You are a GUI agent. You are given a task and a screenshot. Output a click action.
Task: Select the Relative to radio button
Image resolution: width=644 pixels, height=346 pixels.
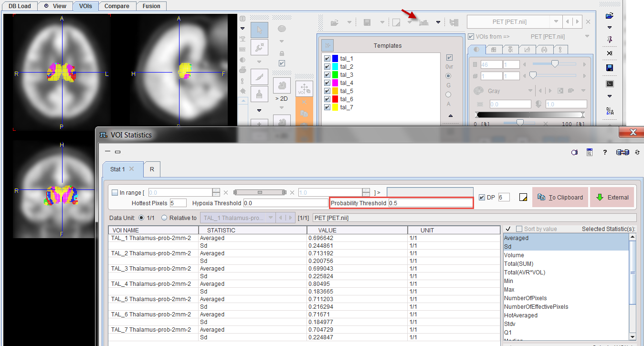(x=164, y=218)
